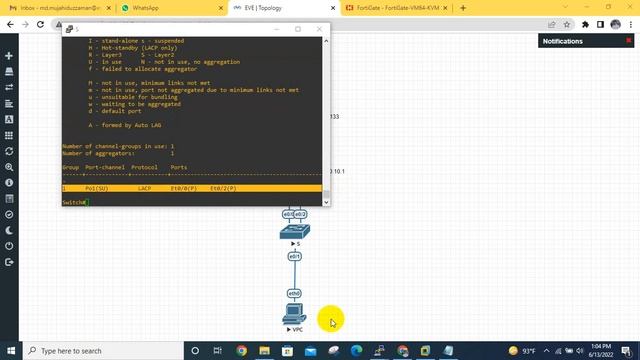Open the Chrome side panel icon

(600, 24)
